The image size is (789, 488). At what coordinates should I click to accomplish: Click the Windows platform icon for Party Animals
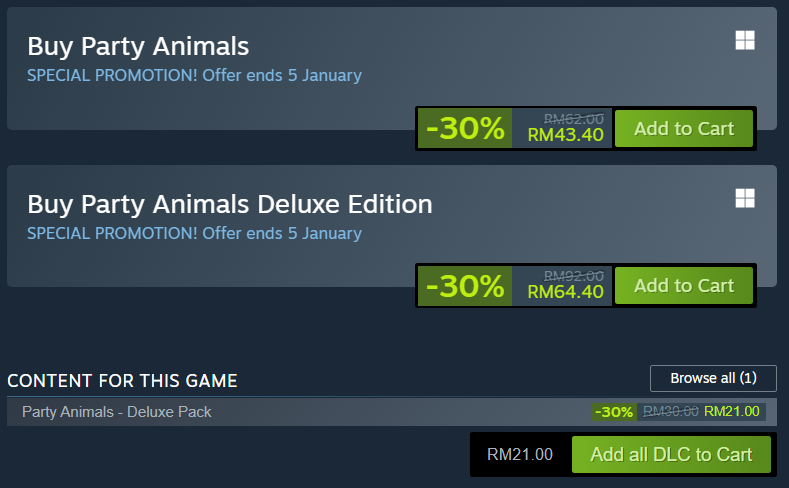pyautogui.click(x=744, y=40)
